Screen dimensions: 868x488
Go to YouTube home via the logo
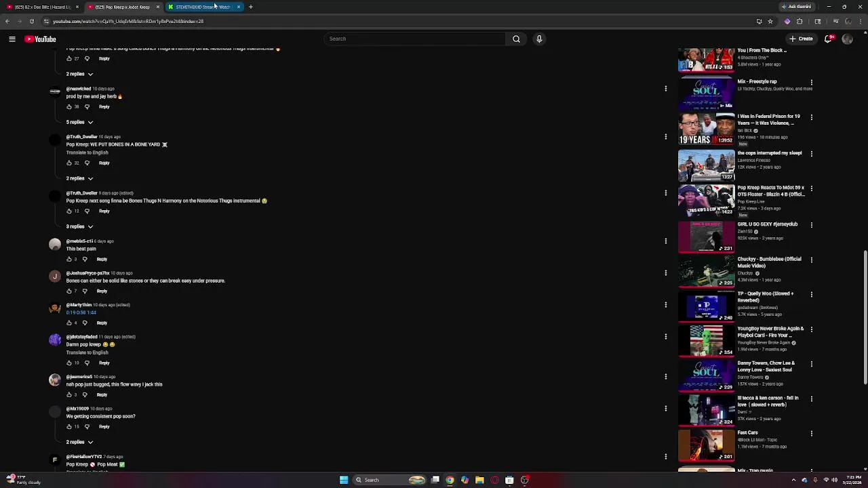tap(41, 39)
